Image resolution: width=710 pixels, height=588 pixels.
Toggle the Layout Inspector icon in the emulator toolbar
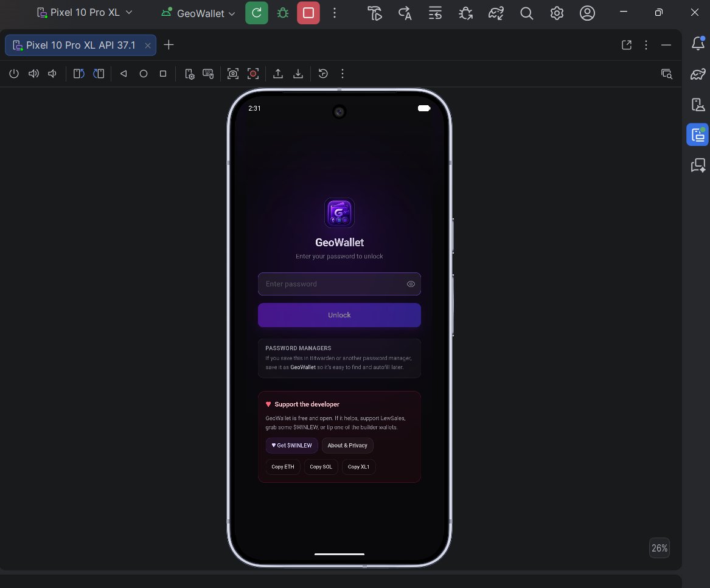(667, 74)
